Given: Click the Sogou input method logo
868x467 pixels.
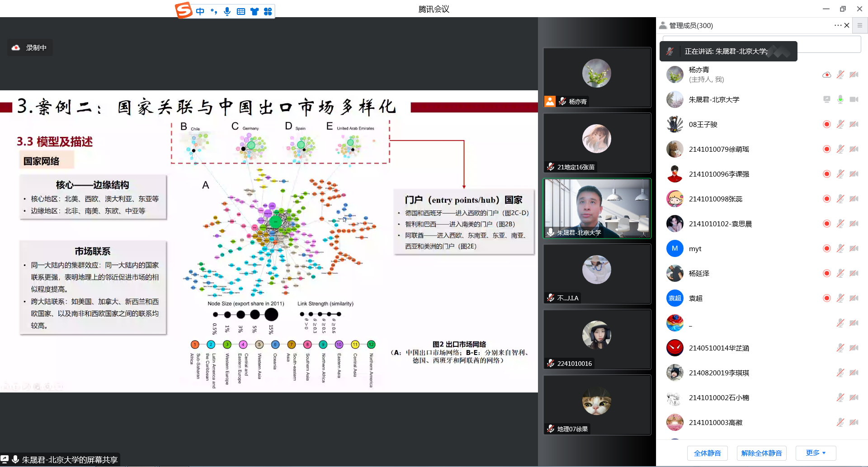Looking at the screenshot, I should [184, 10].
